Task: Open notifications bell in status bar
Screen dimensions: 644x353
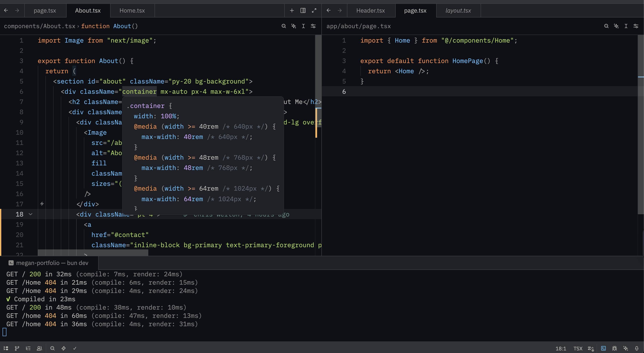Action: [637, 348]
